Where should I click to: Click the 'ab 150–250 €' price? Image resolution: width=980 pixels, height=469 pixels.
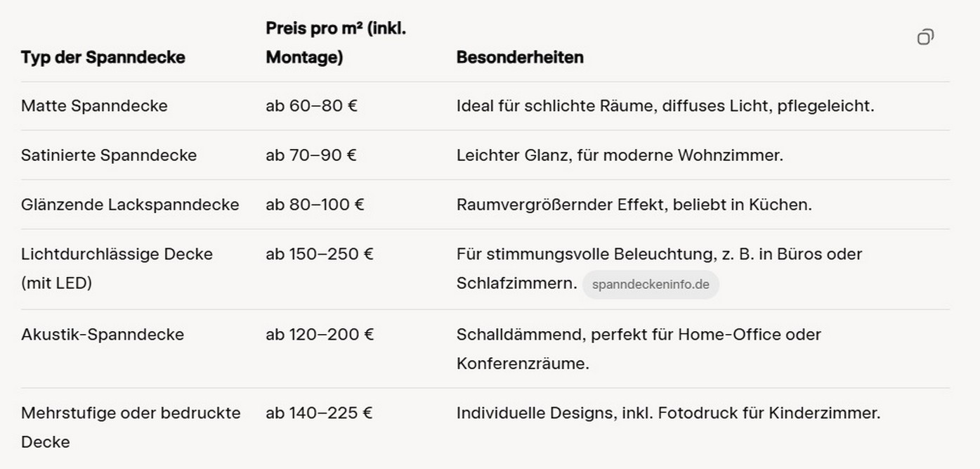[320, 254]
